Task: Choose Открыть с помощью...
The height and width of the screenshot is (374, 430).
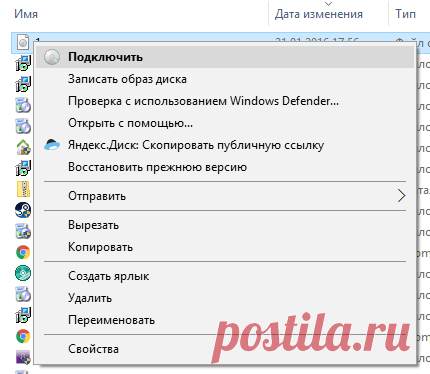Action: 225,123
